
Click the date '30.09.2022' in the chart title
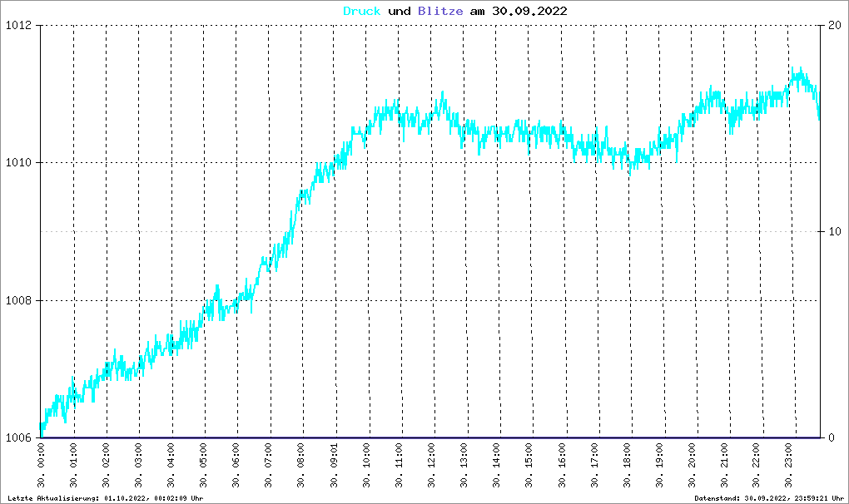529,11
